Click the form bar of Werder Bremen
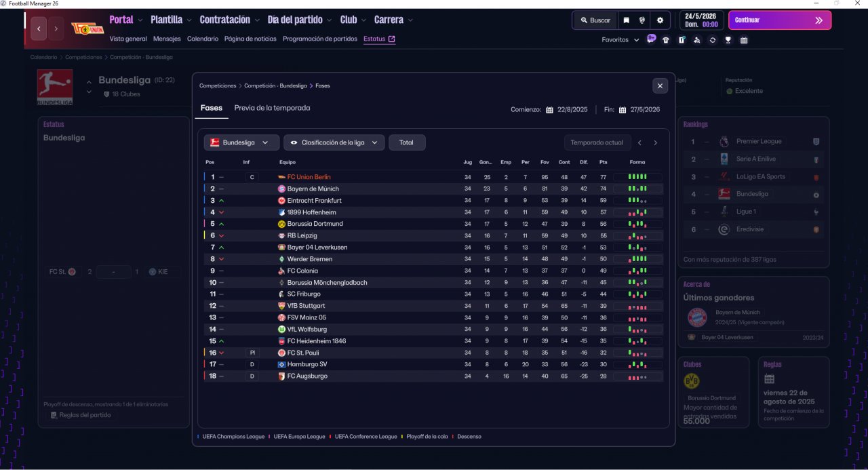The height and width of the screenshot is (470, 868). pos(637,259)
